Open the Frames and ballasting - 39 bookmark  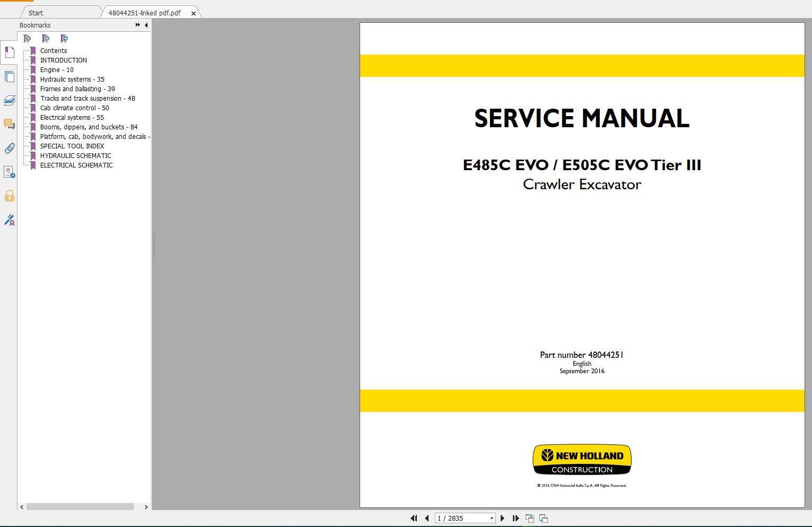pos(77,89)
